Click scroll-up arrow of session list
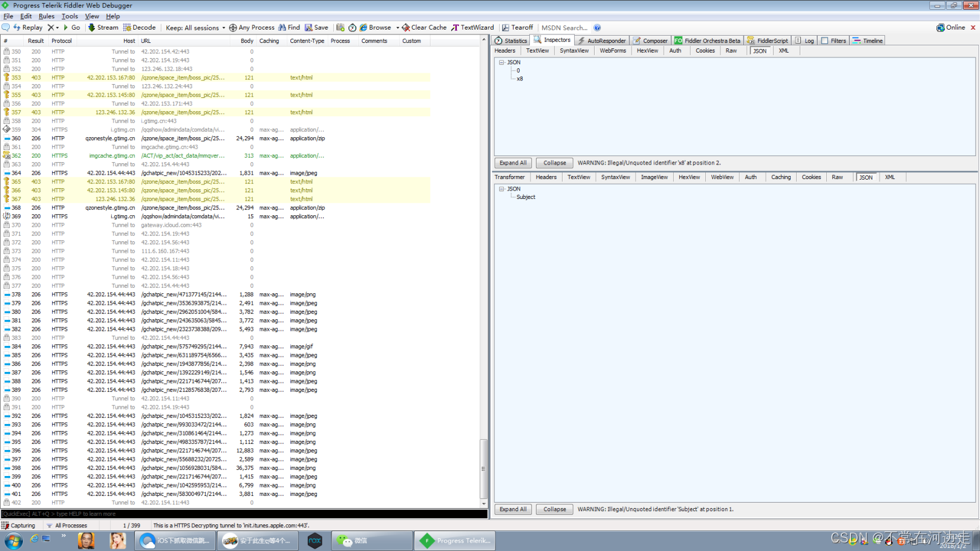This screenshot has height=551, width=980. 483,40
